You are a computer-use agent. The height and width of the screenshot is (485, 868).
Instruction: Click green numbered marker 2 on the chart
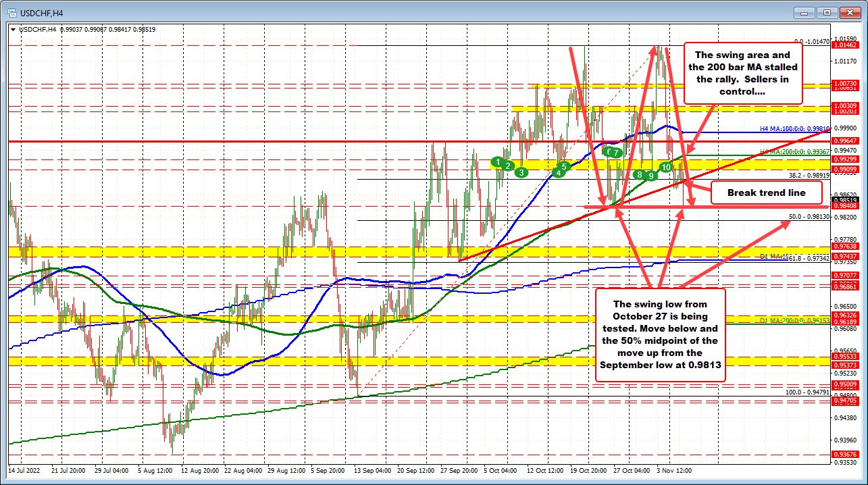[x=509, y=165]
